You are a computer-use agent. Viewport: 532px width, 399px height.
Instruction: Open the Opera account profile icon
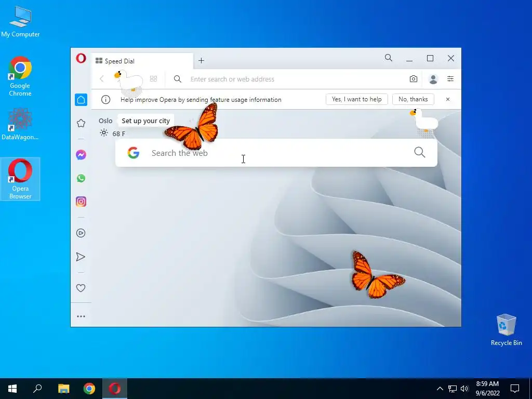[433, 79]
